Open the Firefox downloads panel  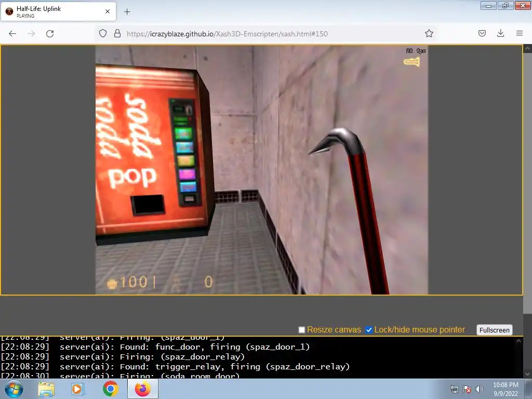point(500,33)
